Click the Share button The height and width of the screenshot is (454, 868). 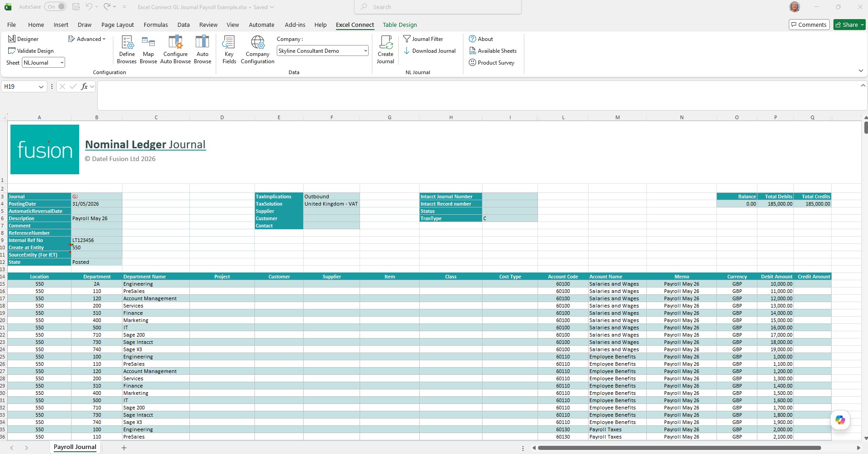[x=847, y=25]
